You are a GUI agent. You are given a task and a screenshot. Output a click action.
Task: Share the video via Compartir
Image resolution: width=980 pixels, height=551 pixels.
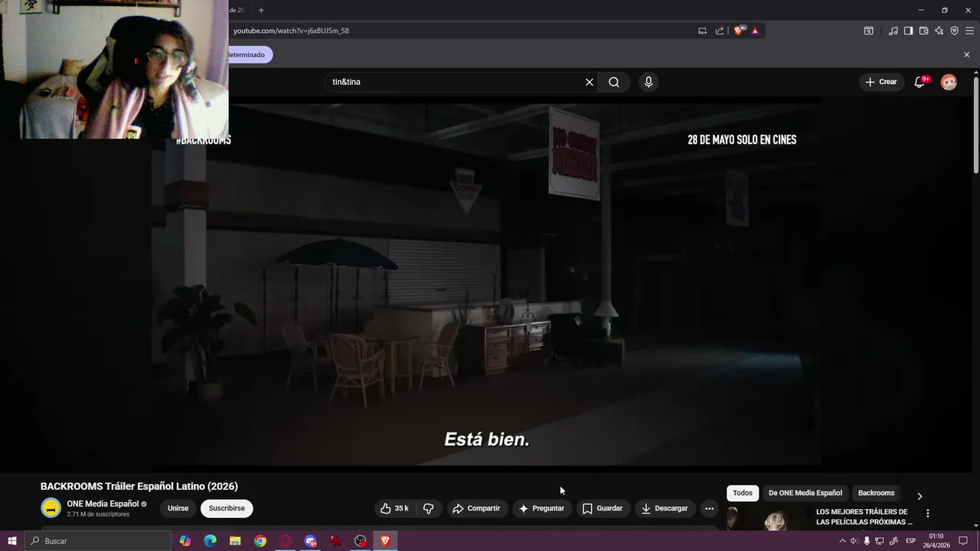(x=476, y=508)
